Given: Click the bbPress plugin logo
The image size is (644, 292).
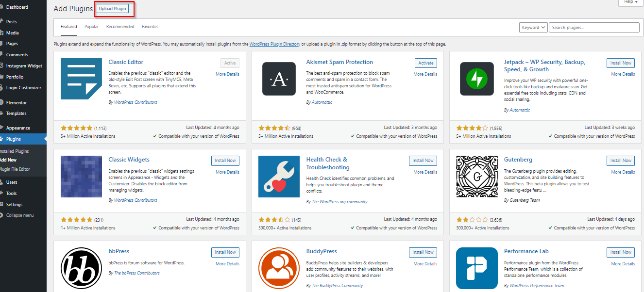Looking at the screenshot, I should 81,268.
